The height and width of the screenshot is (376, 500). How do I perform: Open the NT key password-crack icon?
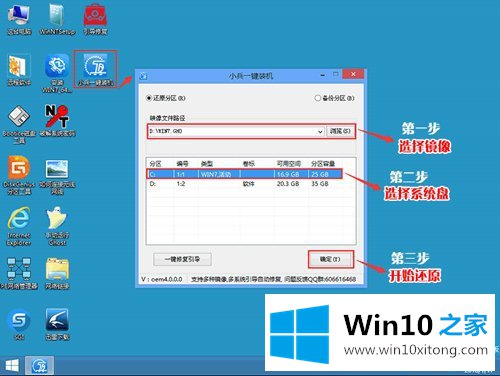pos(57,120)
